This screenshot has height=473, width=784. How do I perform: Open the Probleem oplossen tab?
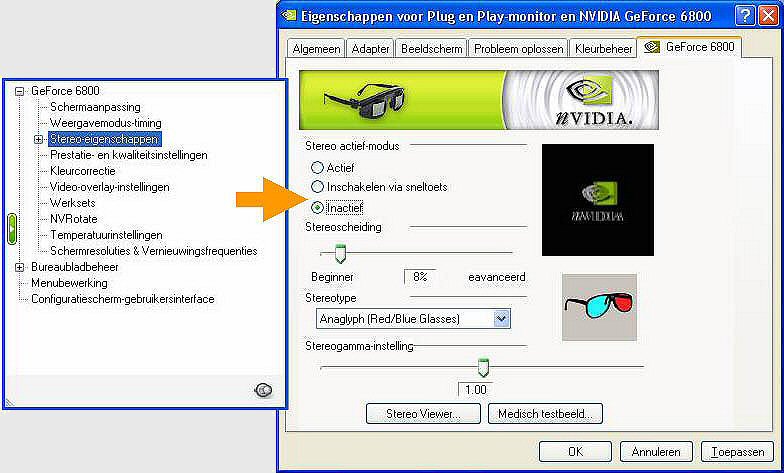coord(518,49)
